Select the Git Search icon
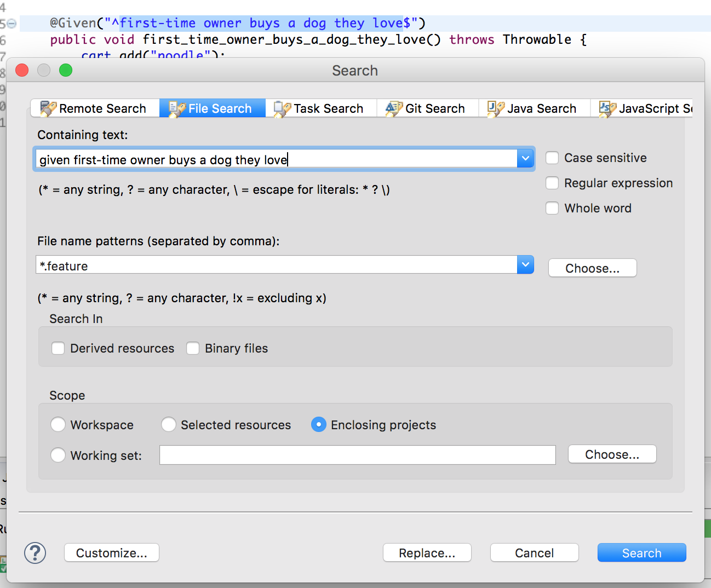The height and width of the screenshot is (588, 711). 392,108
